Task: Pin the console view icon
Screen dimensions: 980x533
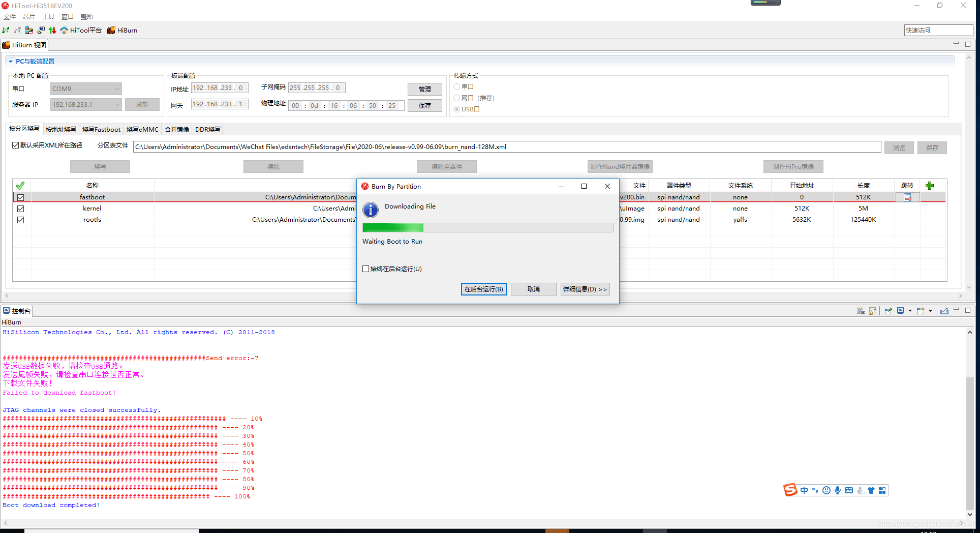Action: (888, 311)
